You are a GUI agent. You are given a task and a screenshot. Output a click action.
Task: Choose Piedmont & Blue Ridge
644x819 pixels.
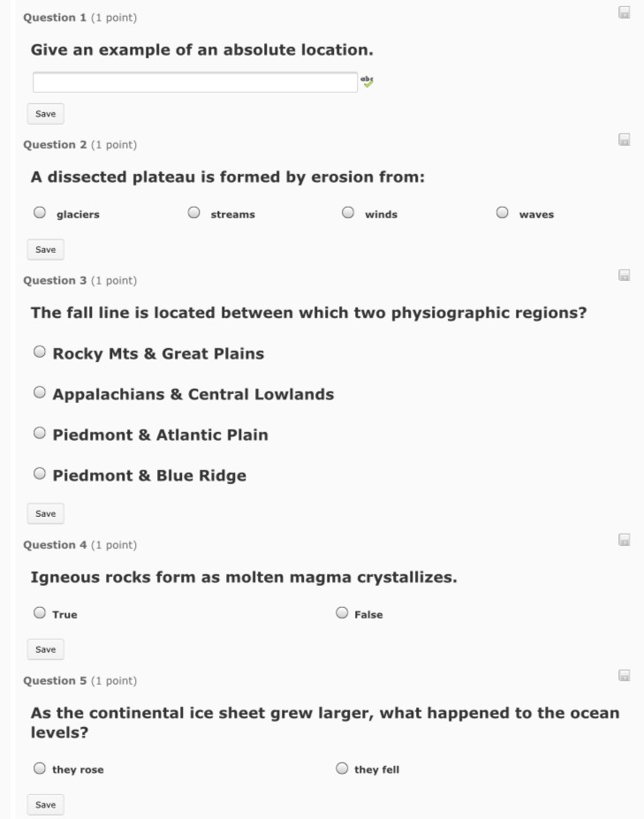pyautogui.click(x=40, y=474)
